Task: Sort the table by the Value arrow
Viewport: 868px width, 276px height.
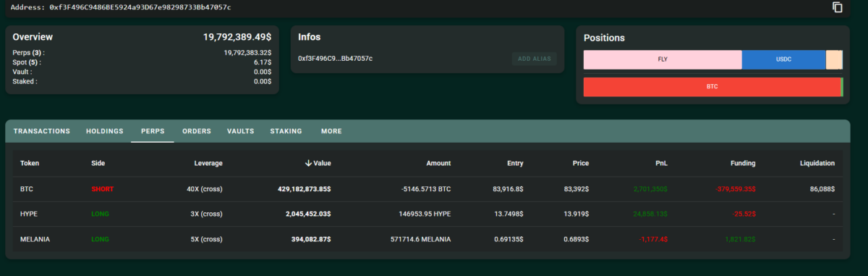Action: 308,163
